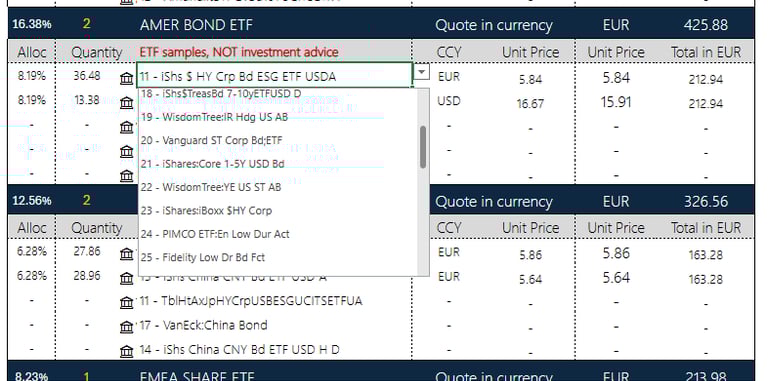Pick 24 - PIMCO ETF:En Low Dur Act
768x381 pixels.
point(215,234)
